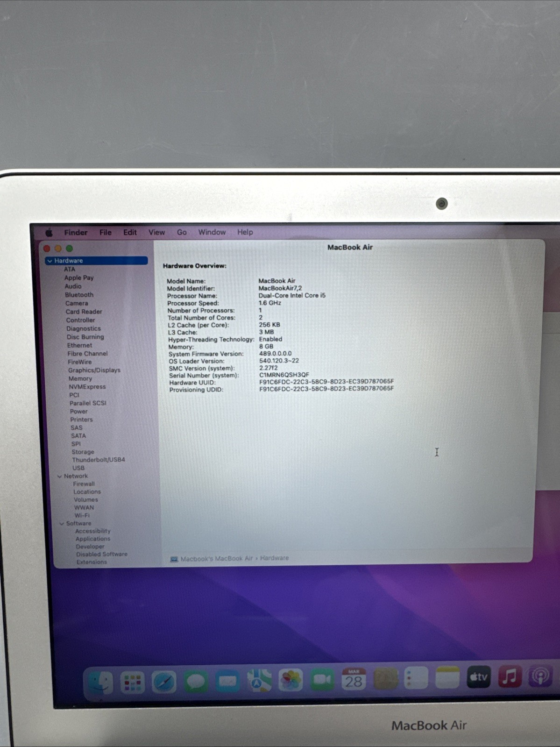
Task: Click the MacBookAir7,2 model identifier value
Action: click(280, 288)
